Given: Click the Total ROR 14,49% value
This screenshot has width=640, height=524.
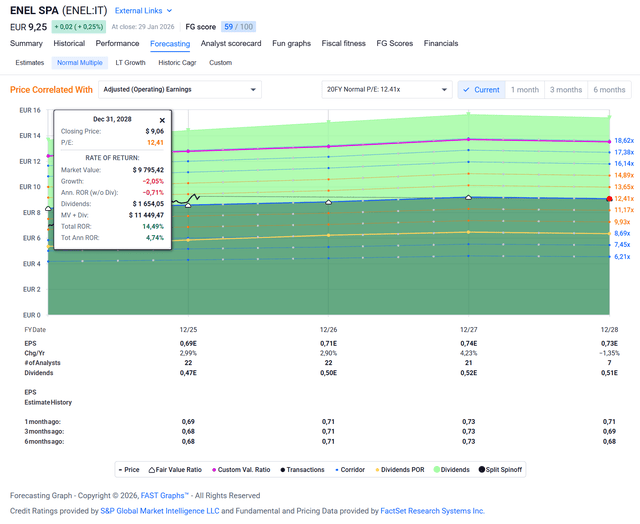Looking at the screenshot, I should click(153, 226).
